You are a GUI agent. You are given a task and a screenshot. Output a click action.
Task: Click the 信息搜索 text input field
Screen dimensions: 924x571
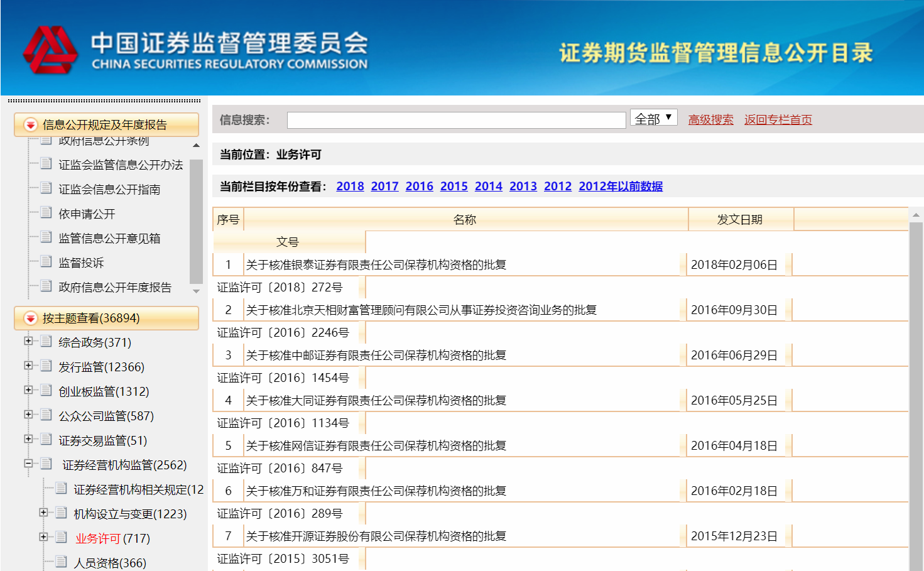pyautogui.click(x=456, y=120)
